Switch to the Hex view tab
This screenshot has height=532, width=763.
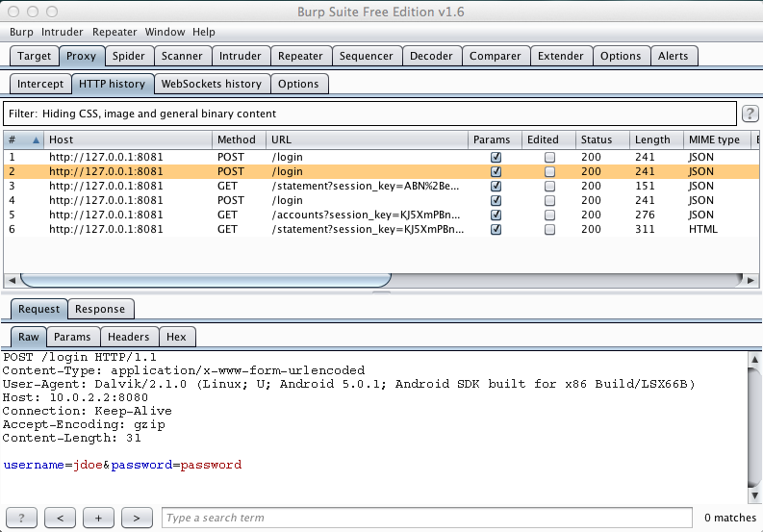[x=176, y=337]
